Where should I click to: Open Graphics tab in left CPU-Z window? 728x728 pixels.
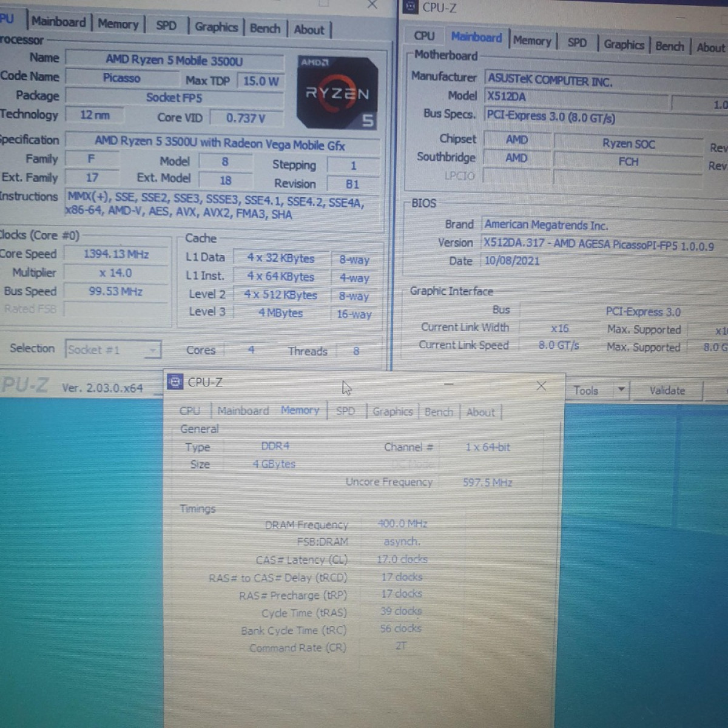(x=217, y=27)
